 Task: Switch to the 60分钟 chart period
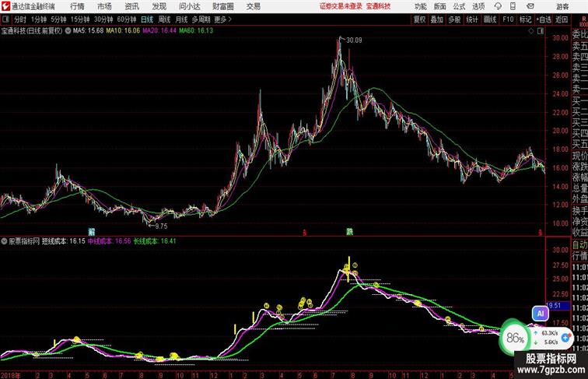pyautogui.click(x=127, y=19)
